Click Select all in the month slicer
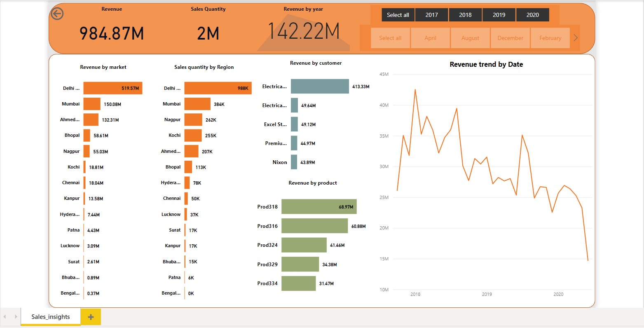The image size is (644, 328). pos(390,37)
